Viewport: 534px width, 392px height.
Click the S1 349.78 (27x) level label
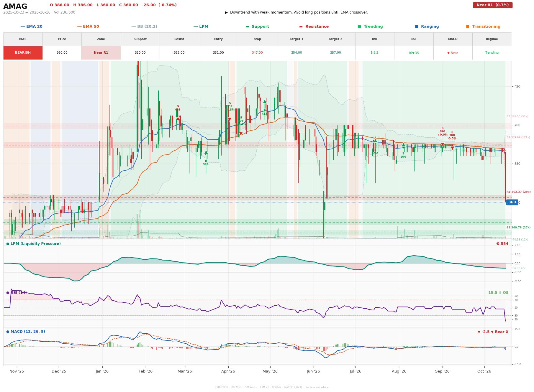518,228
